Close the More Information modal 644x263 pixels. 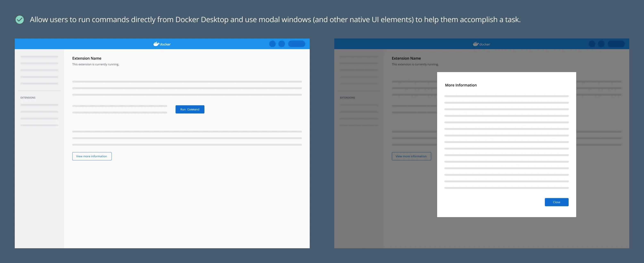[556, 202]
